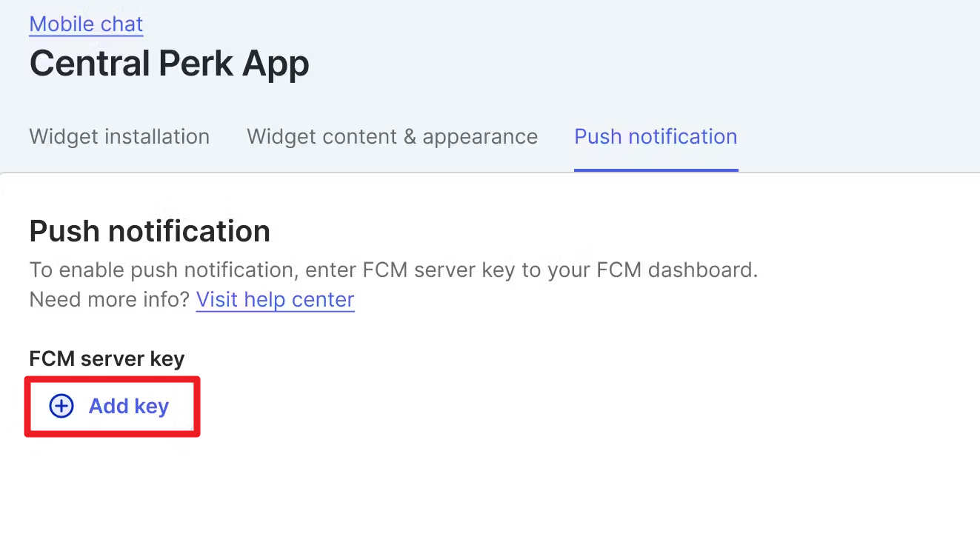
Task: Click the 'To enable push notification' description line
Action: click(x=393, y=270)
